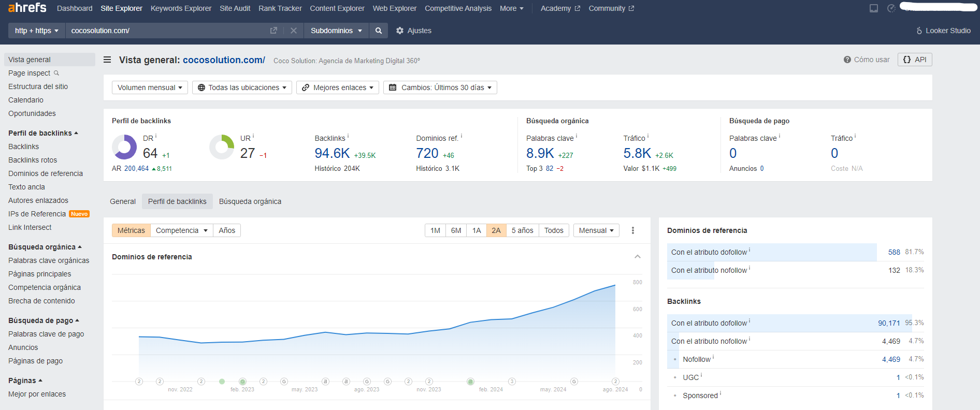Open the cocosolution.com/ title link
980x410 pixels.
pos(224,60)
